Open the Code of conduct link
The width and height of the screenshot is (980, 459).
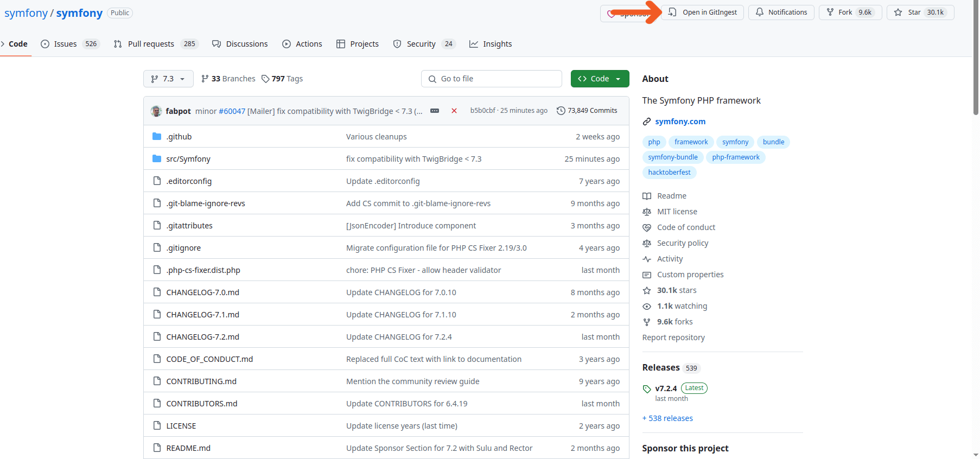[x=679, y=227]
